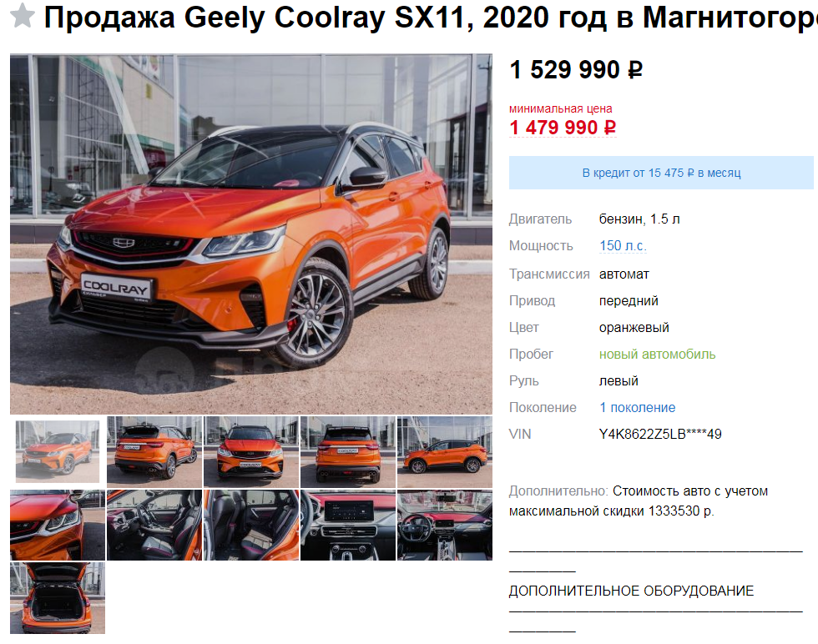
Task: Click the 150 л.с. power link
Action: click(x=623, y=245)
